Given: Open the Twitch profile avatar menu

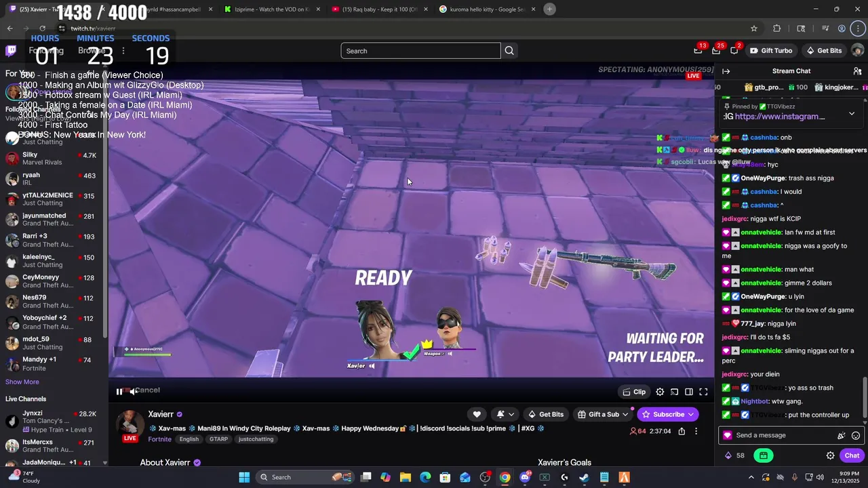Looking at the screenshot, I should [857, 51].
